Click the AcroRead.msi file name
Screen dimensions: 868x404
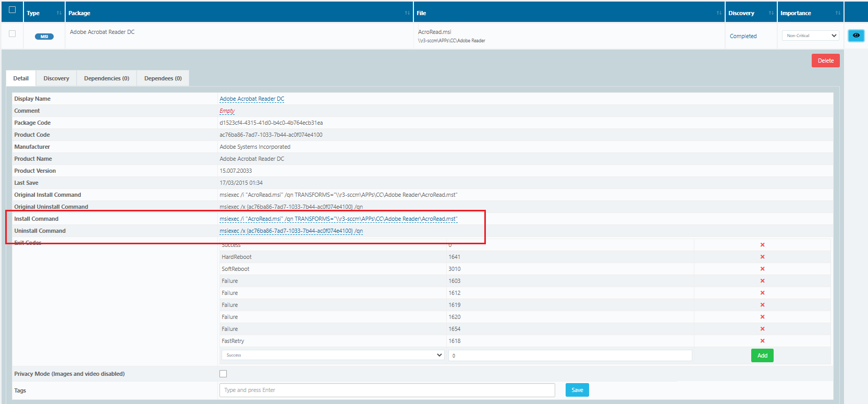[x=435, y=32]
